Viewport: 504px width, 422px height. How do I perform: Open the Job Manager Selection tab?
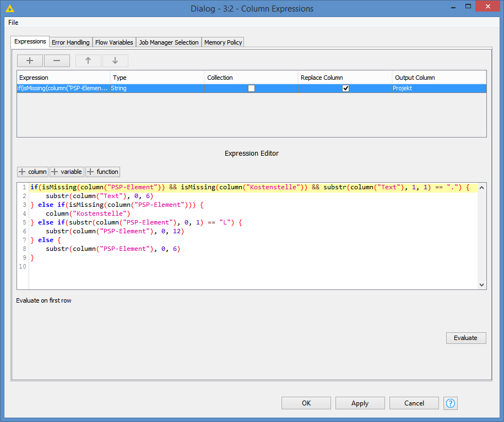(x=169, y=42)
